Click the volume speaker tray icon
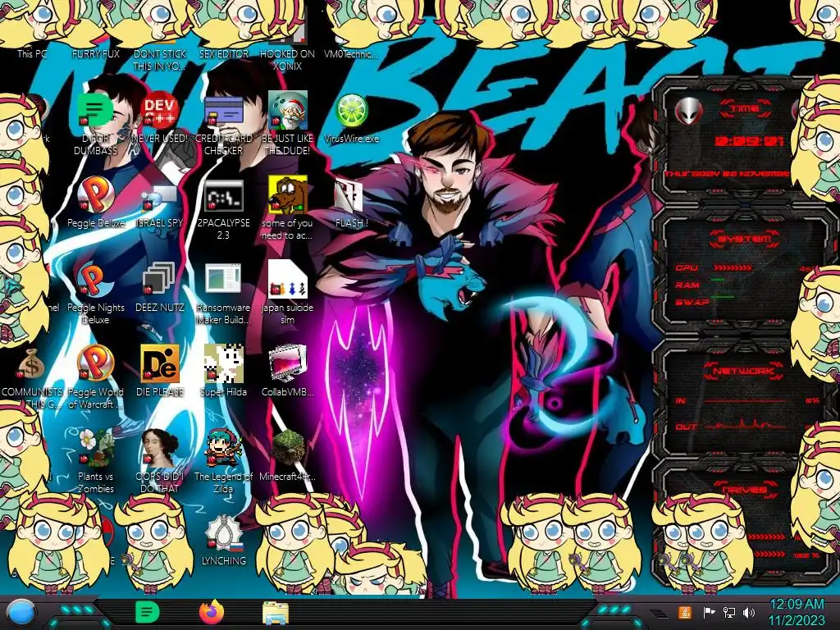 [749, 612]
